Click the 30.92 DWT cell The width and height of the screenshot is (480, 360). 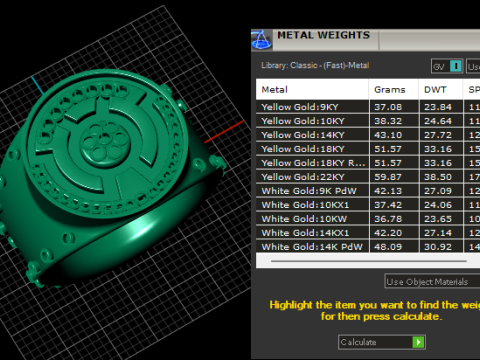click(x=441, y=247)
